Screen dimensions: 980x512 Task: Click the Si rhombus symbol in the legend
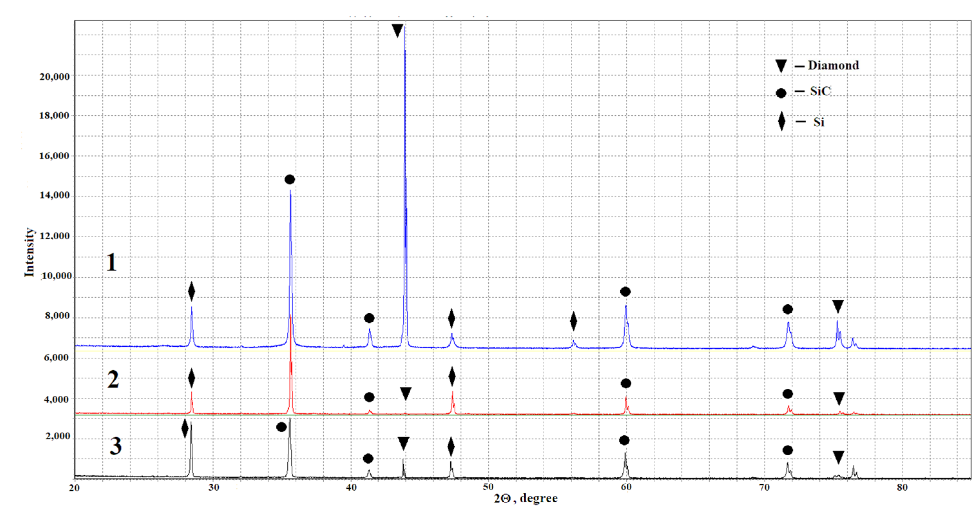pyautogui.click(x=781, y=121)
